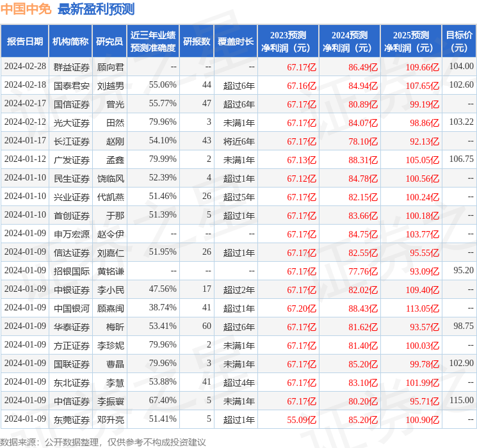This screenshot has height=448, width=477.
Task: Click target price 102.60
Action: point(462,85)
